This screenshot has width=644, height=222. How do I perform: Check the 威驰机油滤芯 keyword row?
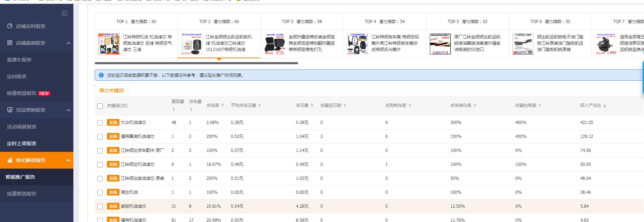click(x=100, y=207)
